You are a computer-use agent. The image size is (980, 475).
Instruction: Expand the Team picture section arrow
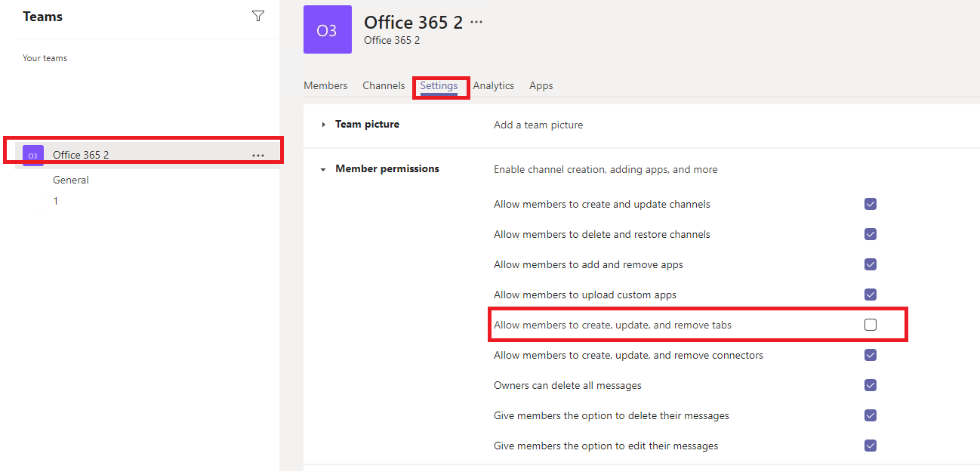coord(324,125)
